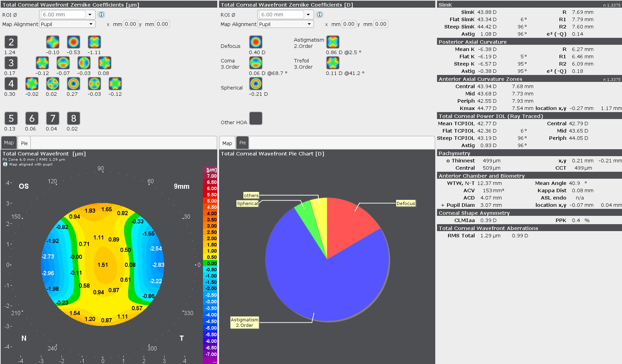Toggle Zernike order 5 coefficients

click(11, 118)
